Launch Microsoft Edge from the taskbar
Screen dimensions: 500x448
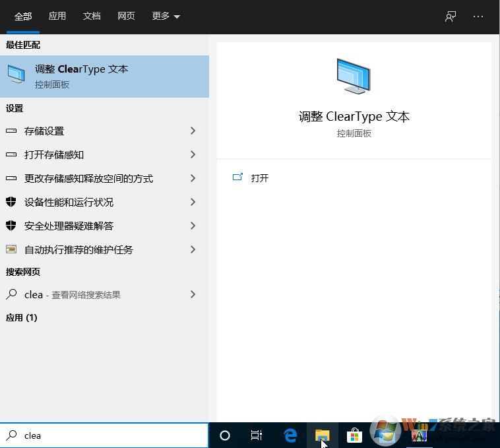coord(290,435)
